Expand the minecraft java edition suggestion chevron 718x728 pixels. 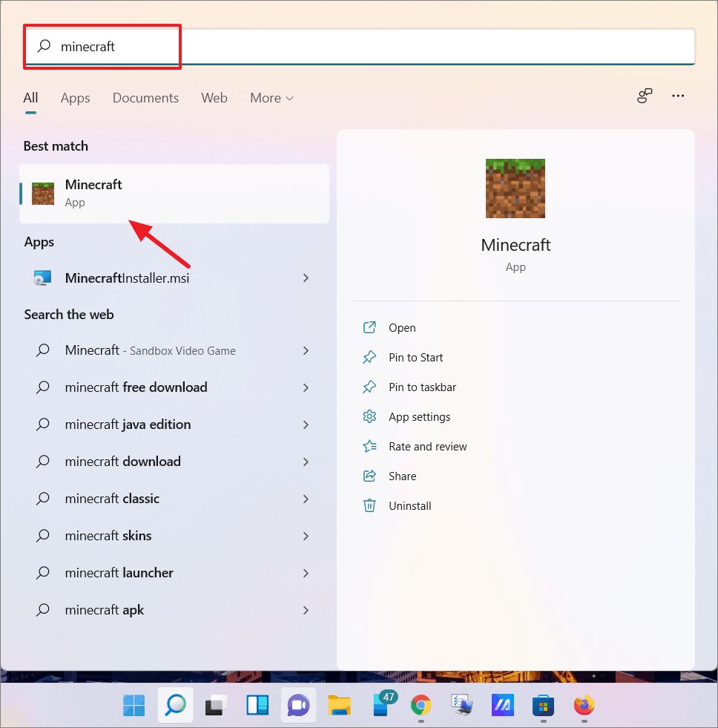305,424
